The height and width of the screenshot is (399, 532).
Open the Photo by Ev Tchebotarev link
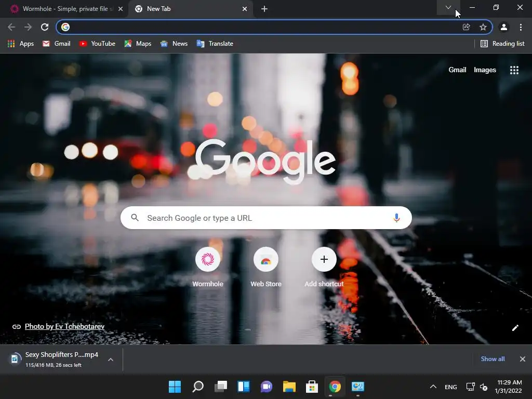tap(64, 326)
